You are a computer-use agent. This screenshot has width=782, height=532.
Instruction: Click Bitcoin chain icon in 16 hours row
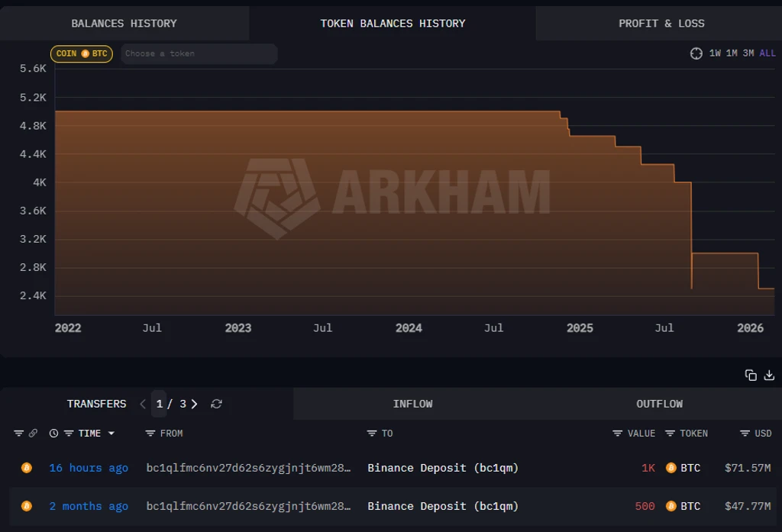coord(27,468)
